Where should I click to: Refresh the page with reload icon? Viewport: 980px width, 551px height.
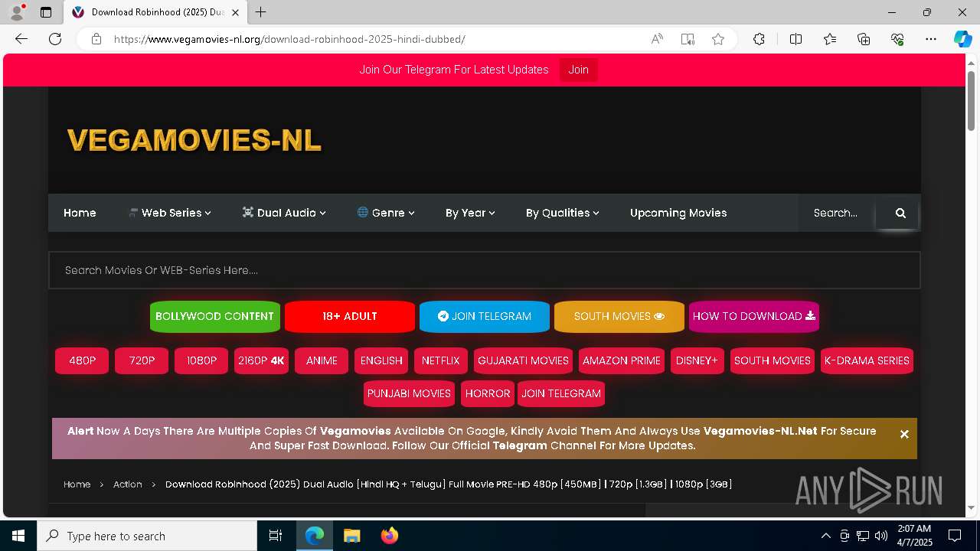(55, 39)
